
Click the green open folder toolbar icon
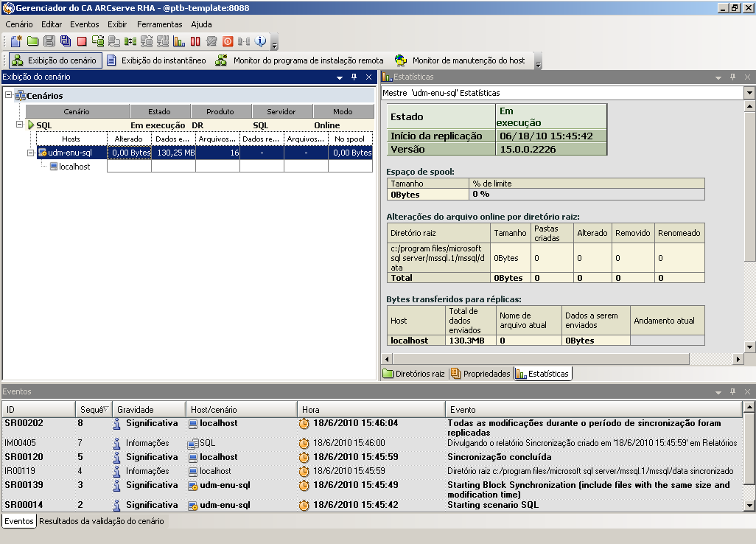click(x=32, y=41)
